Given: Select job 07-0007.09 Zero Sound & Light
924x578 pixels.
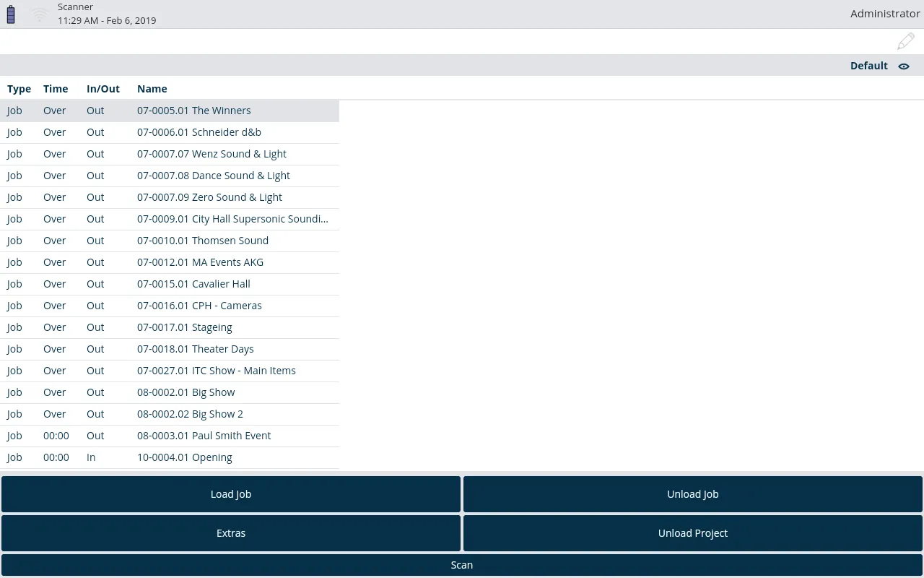Looking at the screenshot, I should (x=170, y=197).
